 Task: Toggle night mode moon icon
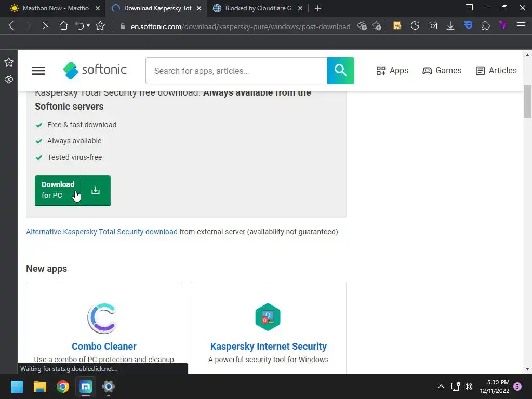(415, 26)
